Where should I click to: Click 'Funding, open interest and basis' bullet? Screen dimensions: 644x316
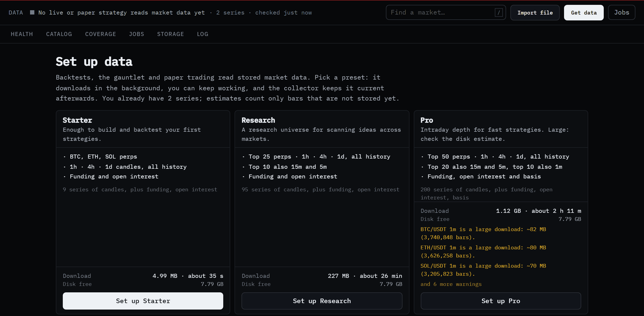(x=484, y=177)
